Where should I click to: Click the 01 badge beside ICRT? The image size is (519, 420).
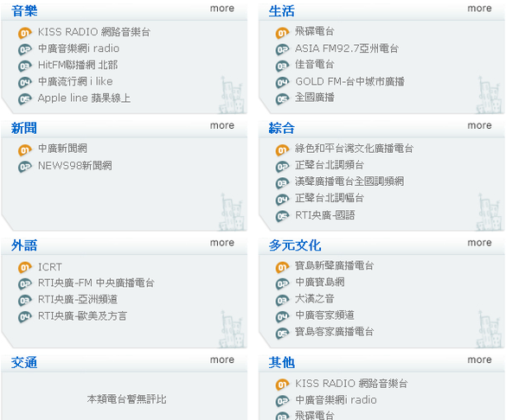[25, 267]
